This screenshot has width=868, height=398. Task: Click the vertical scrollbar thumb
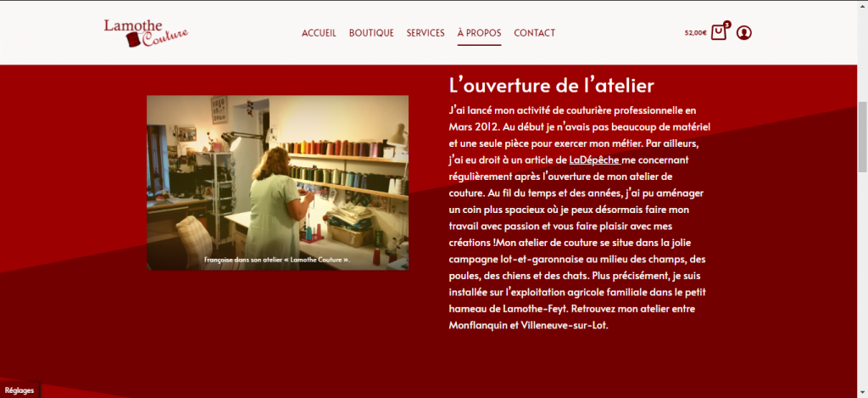pos(862,137)
